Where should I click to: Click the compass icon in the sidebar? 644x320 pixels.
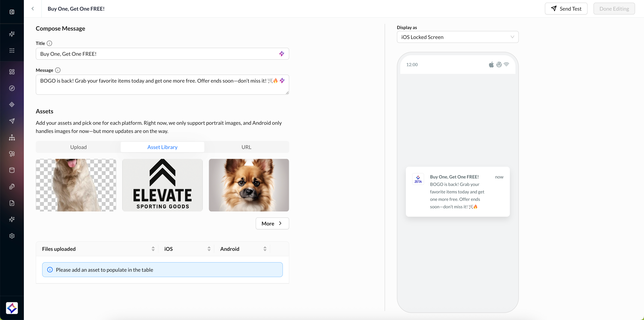coord(12,88)
